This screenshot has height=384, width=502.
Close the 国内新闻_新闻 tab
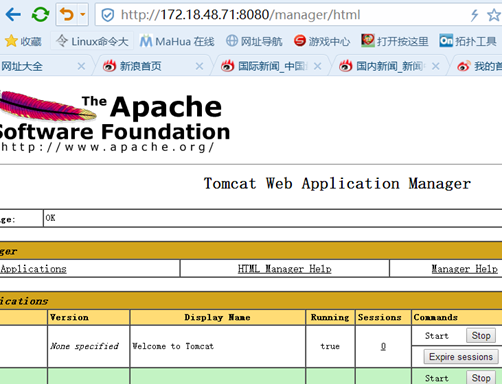point(435,66)
